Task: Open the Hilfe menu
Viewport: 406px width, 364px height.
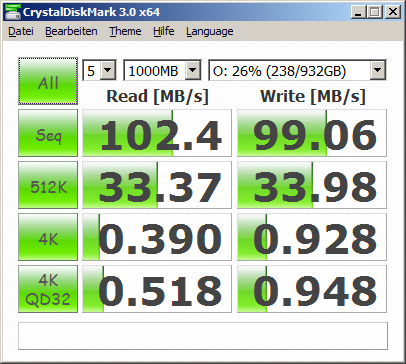Action: pos(164,31)
